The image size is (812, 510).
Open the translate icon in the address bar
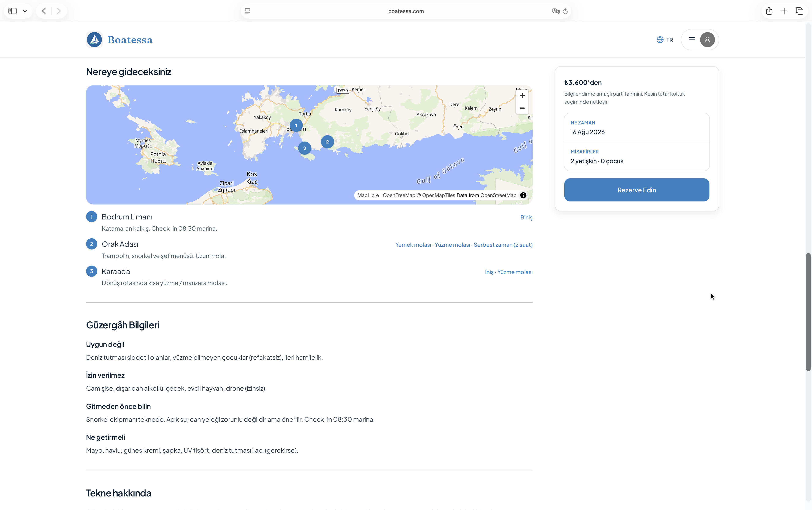(556, 11)
